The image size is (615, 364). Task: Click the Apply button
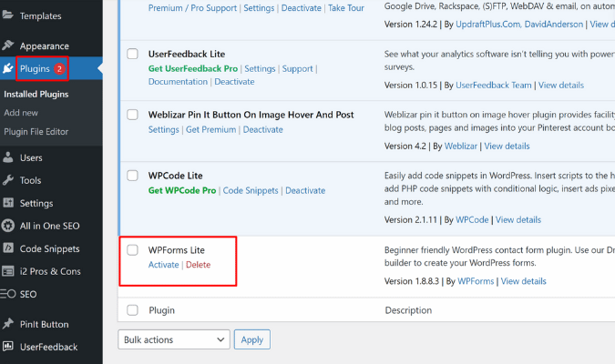pyautogui.click(x=252, y=339)
